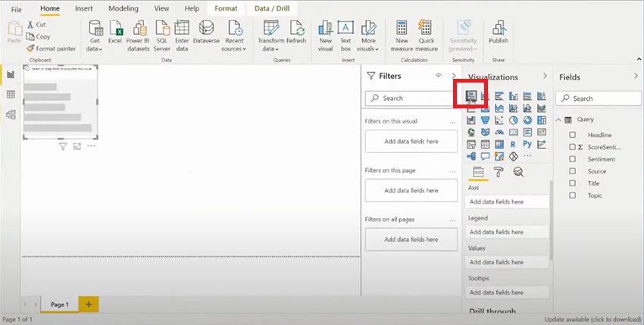644x325 pixels.
Task: Switch to the View ribbon tab
Action: [x=161, y=8]
